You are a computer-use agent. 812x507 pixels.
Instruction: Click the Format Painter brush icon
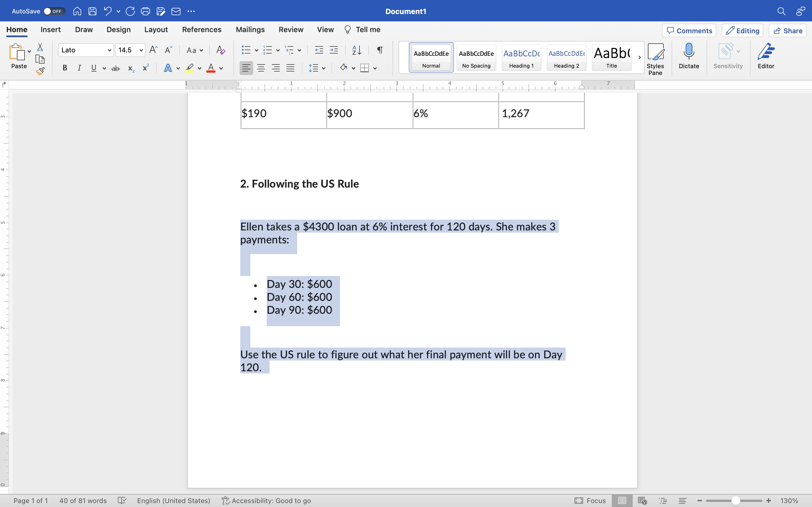point(40,71)
